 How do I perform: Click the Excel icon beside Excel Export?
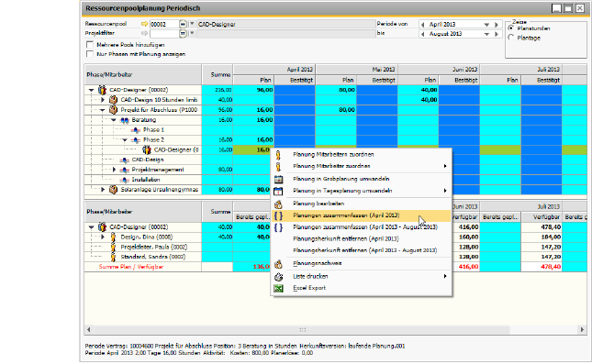[x=278, y=288]
